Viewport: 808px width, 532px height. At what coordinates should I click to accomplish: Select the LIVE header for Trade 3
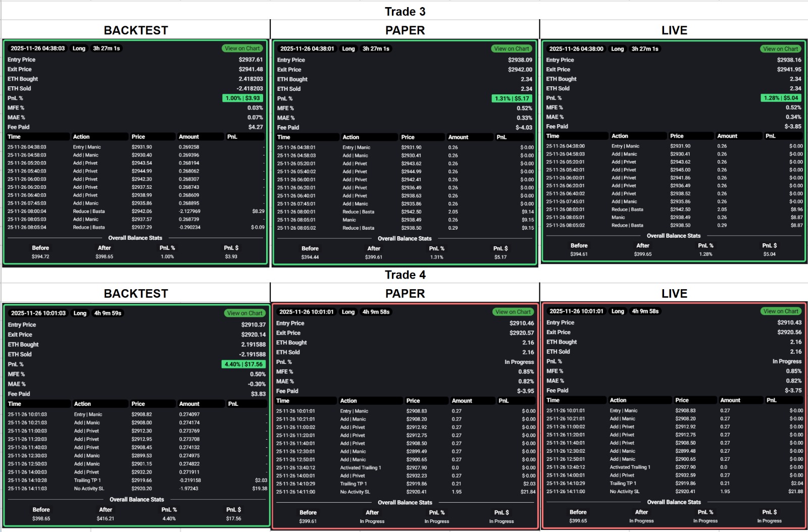tap(674, 30)
